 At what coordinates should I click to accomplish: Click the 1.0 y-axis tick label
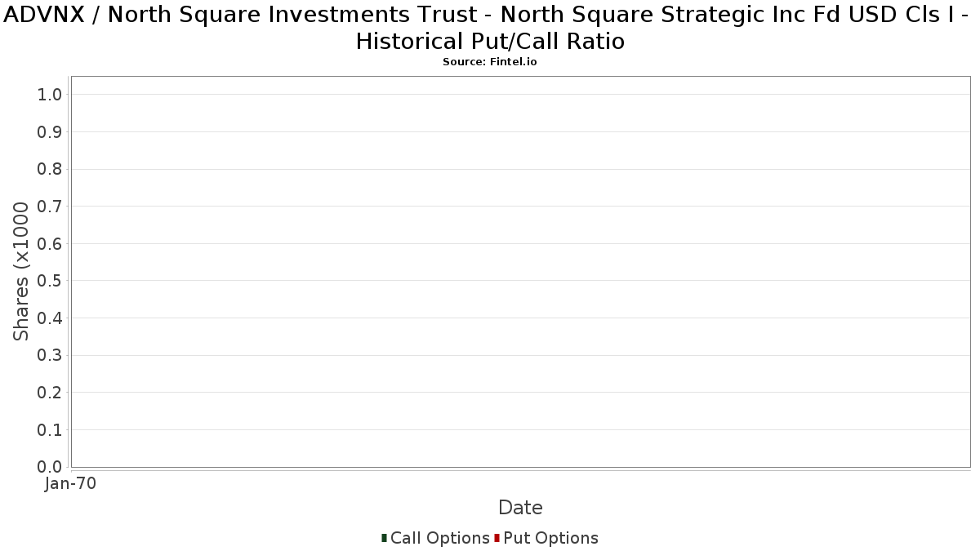(x=50, y=95)
